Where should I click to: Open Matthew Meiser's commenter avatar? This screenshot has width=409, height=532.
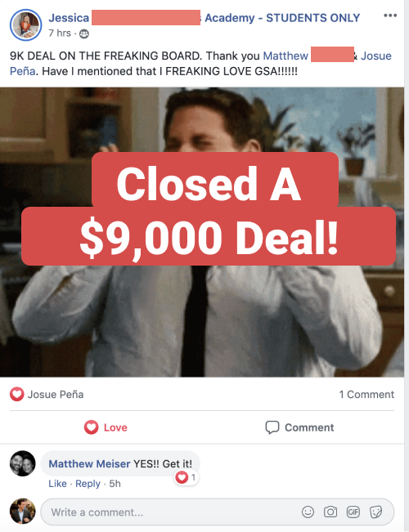(22, 463)
